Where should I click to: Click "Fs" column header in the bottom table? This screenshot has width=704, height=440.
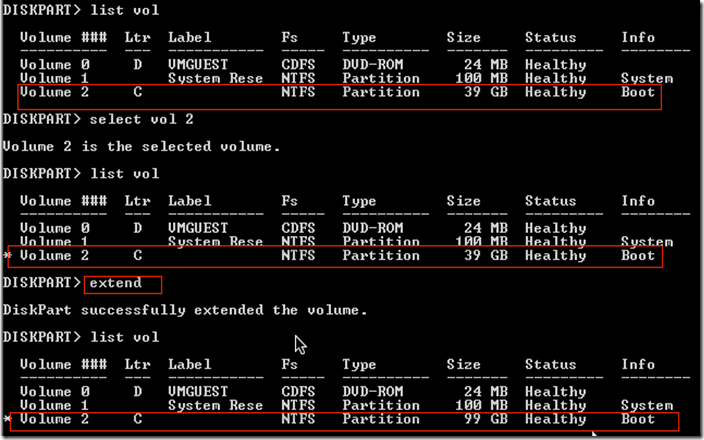pos(290,366)
